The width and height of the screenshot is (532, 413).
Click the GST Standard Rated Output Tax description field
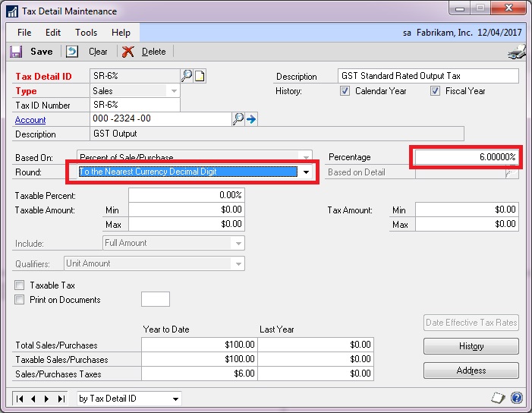click(428, 76)
